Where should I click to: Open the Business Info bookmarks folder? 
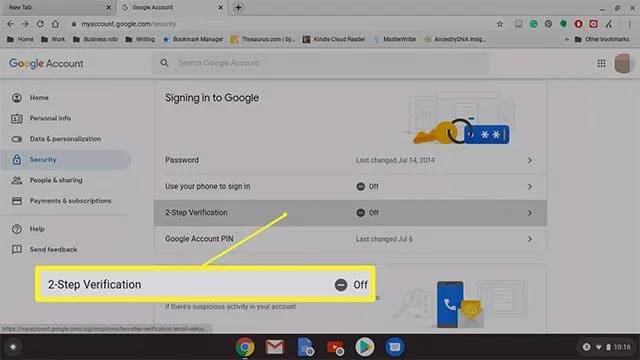[96, 39]
